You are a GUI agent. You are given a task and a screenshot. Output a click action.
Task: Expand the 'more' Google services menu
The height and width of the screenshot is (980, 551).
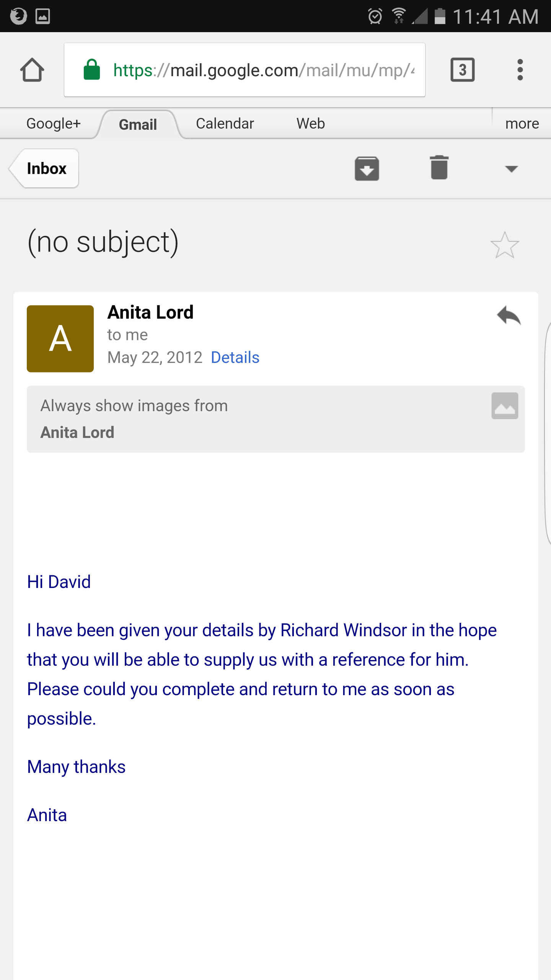pos(522,124)
